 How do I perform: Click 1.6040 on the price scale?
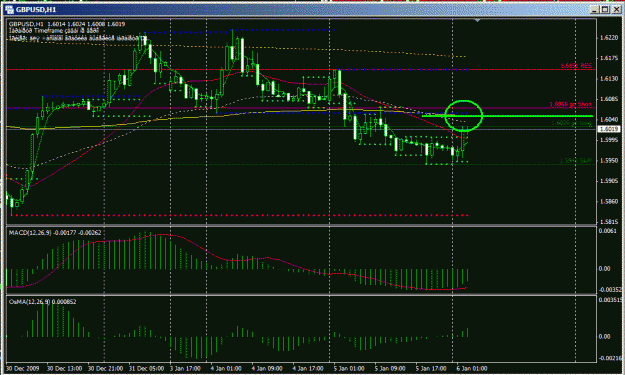click(x=609, y=120)
